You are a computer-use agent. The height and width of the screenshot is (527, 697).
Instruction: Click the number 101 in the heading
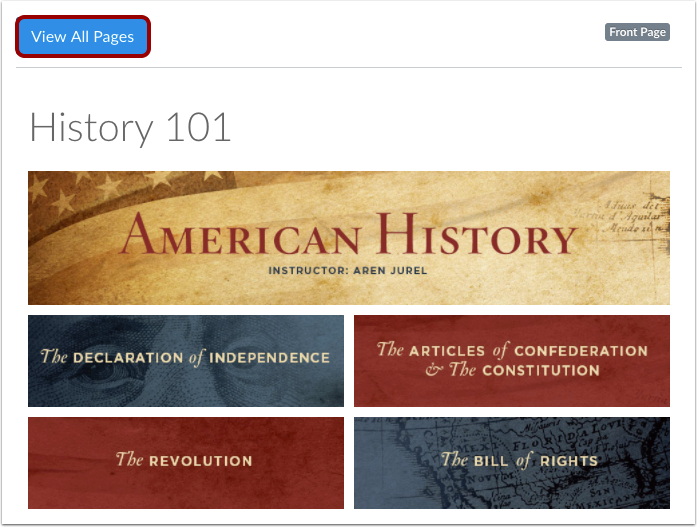(x=198, y=128)
